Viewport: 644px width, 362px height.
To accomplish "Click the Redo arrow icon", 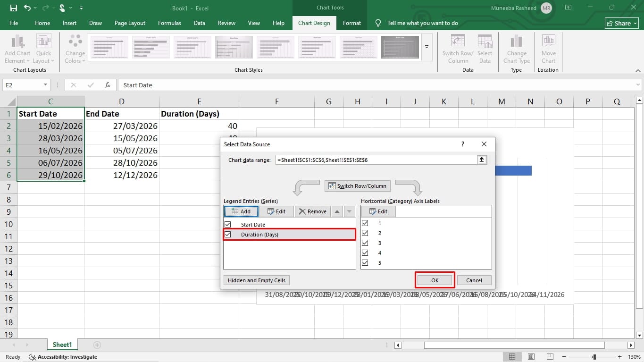I will pos(46,8).
